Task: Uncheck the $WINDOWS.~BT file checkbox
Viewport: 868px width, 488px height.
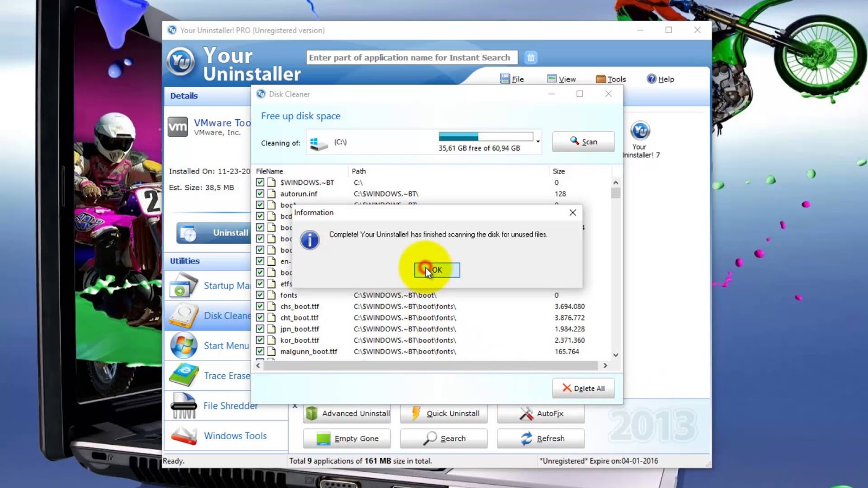Action: tap(260, 182)
